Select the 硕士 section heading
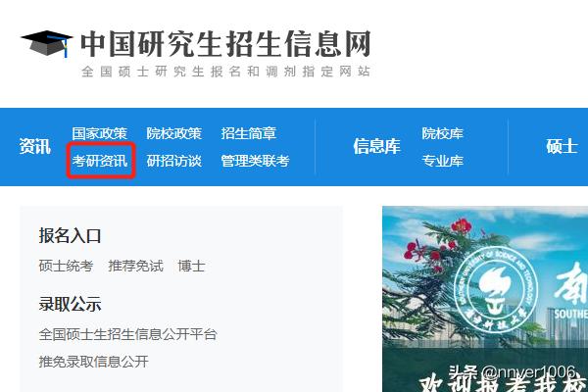Screen dimensions: 588x392 click(x=562, y=146)
